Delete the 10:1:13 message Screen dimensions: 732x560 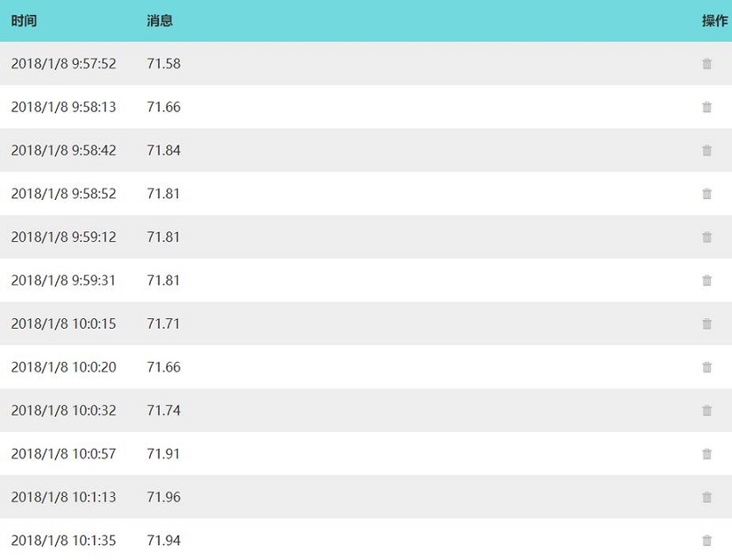(x=707, y=497)
